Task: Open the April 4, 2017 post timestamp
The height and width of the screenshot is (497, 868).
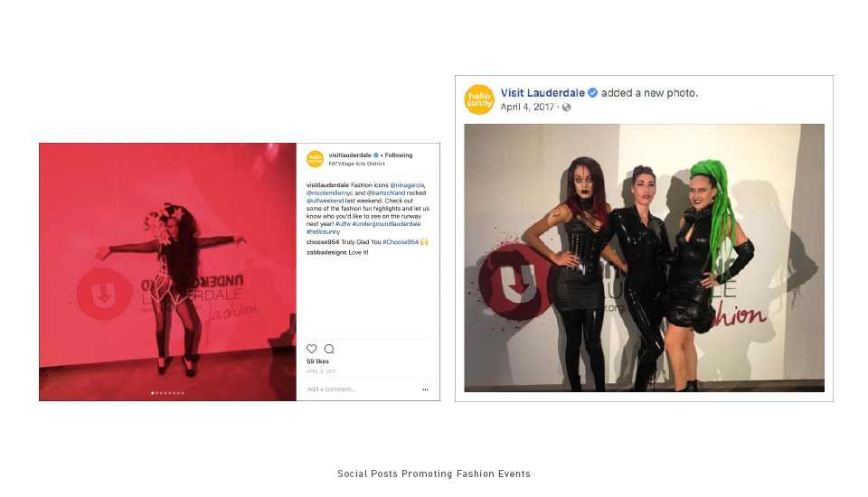Action: click(527, 108)
